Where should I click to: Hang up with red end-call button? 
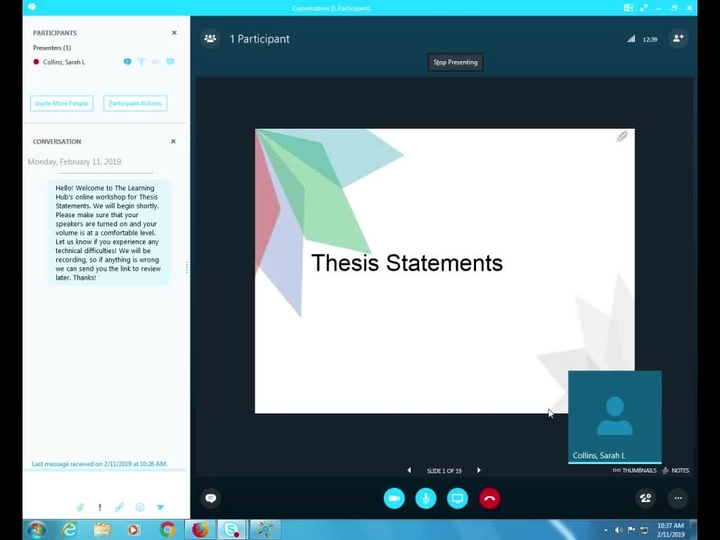[x=489, y=498]
